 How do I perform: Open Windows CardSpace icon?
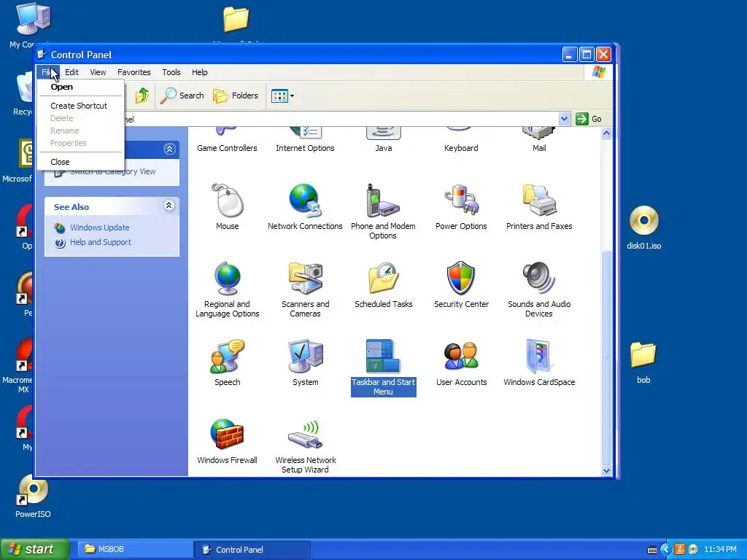click(539, 357)
